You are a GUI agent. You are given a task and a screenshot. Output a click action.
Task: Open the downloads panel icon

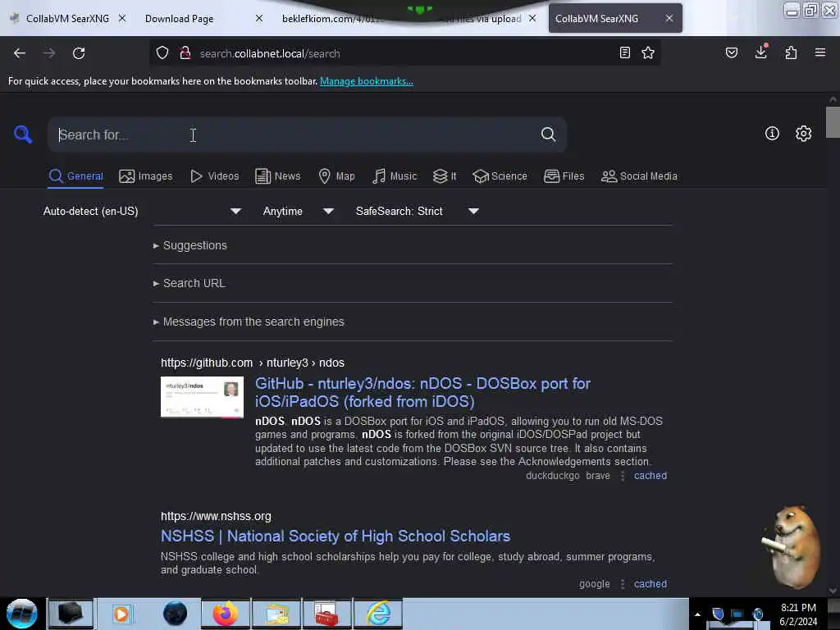(x=761, y=52)
